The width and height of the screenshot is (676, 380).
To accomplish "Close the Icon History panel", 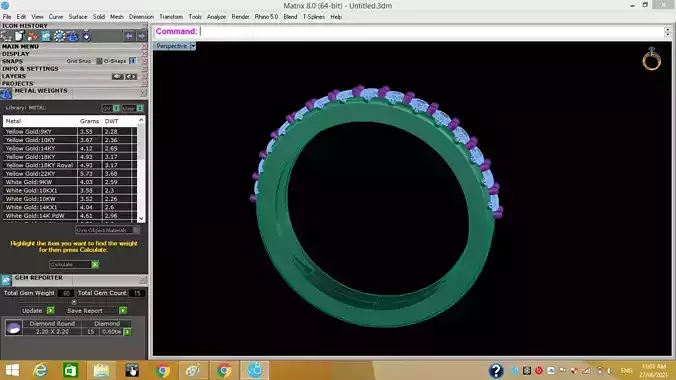I will pyautogui.click(x=144, y=26).
